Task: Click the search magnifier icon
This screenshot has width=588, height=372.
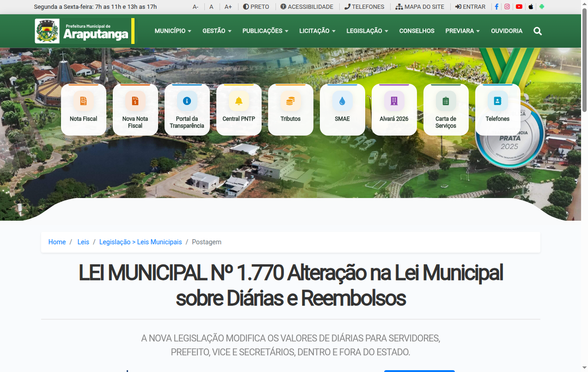Action: click(538, 31)
